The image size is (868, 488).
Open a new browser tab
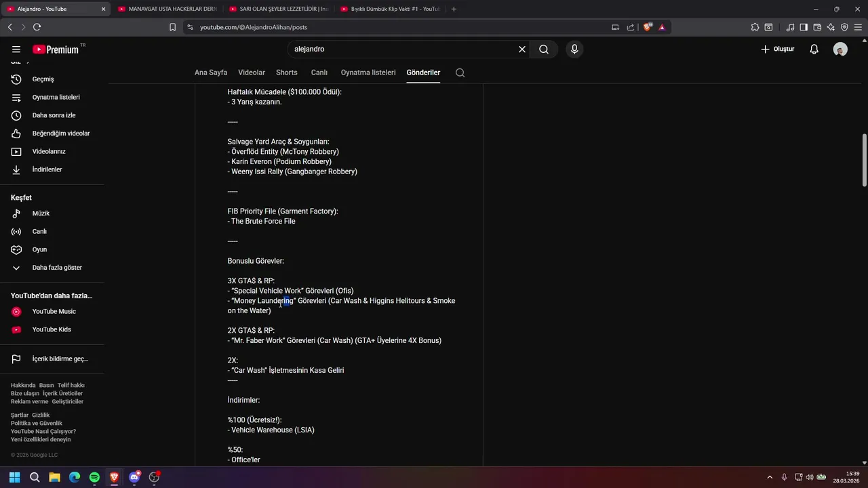pyautogui.click(x=454, y=9)
